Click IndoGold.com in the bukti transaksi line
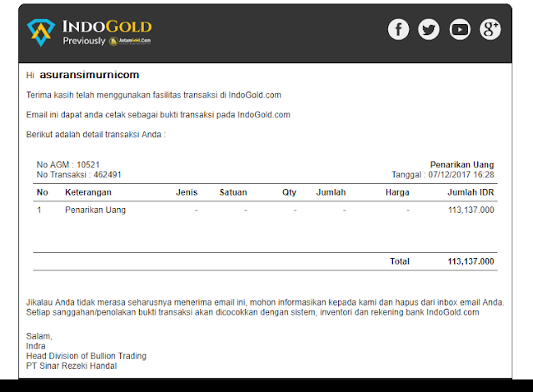 tap(264, 115)
